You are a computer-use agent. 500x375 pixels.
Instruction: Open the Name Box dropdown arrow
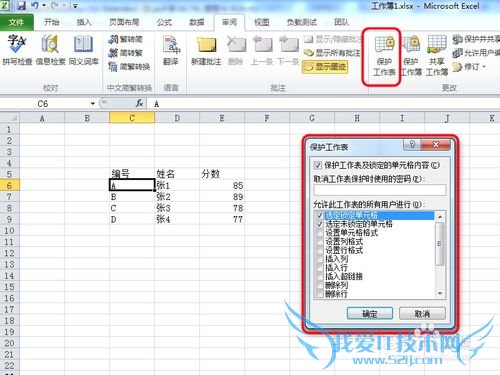(93, 104)
